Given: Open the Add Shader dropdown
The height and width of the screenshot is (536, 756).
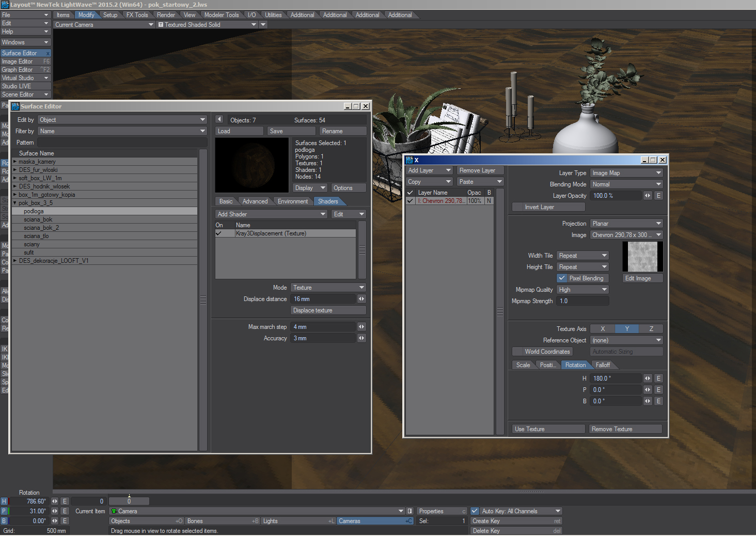Looking at the screenshot, I should (271, 214).
